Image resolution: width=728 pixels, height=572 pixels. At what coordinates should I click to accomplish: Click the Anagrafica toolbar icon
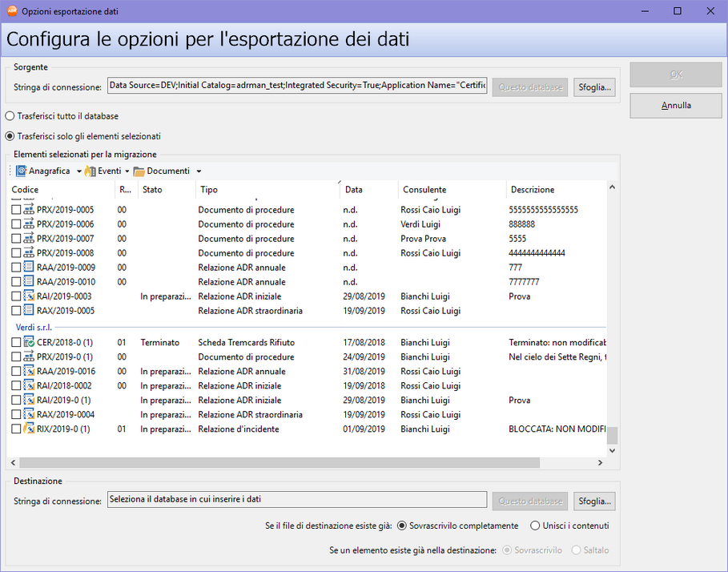22,171
